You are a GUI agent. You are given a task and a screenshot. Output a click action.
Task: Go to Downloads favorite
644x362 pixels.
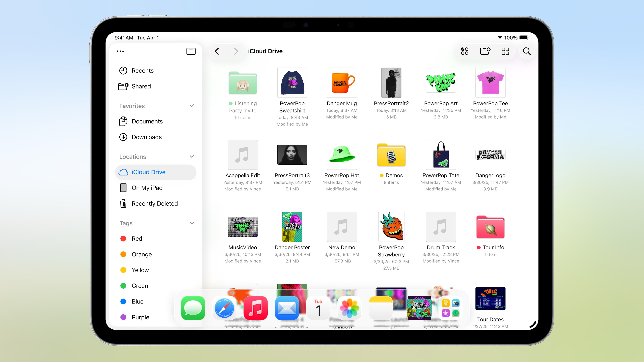147,137
